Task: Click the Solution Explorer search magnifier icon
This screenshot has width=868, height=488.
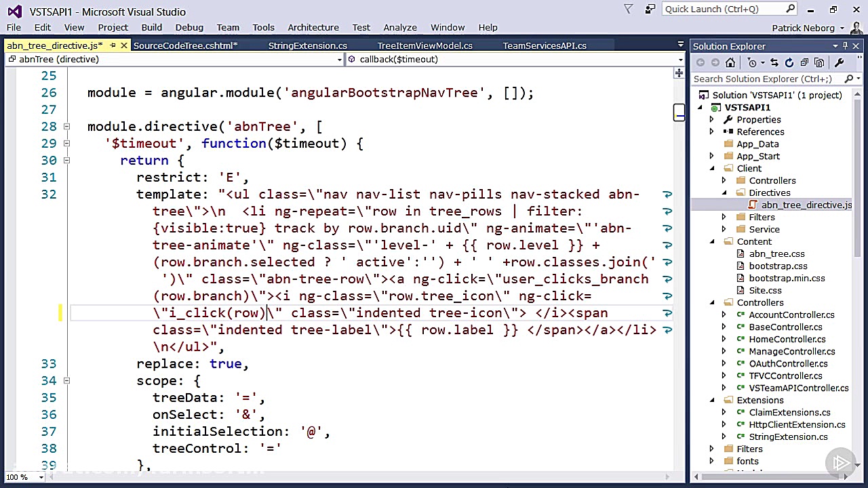Action: point(848,79)
